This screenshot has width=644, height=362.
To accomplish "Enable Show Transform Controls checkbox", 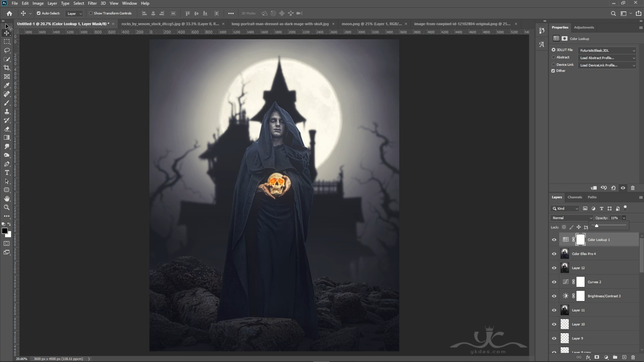I will (91, 13).
